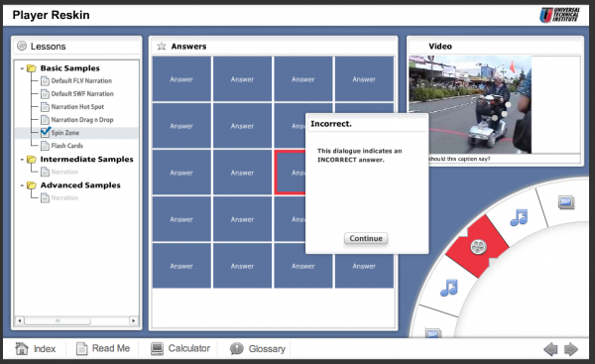Click the Index label in bottom bar
The image size is (595, 364).
(x=45, y=349)
